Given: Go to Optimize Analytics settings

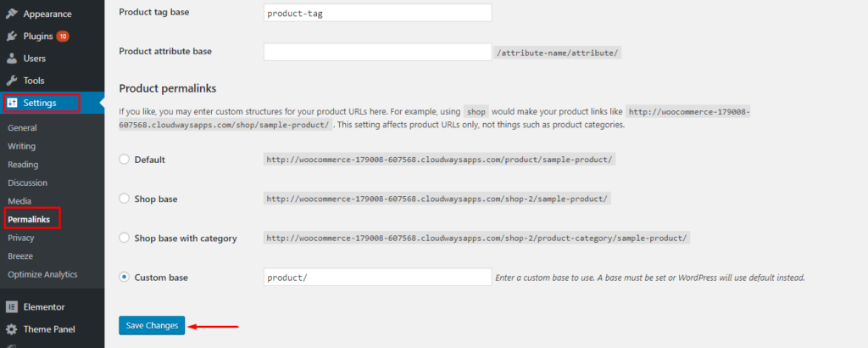Looking at the screenshot, I should coord(42,274).
